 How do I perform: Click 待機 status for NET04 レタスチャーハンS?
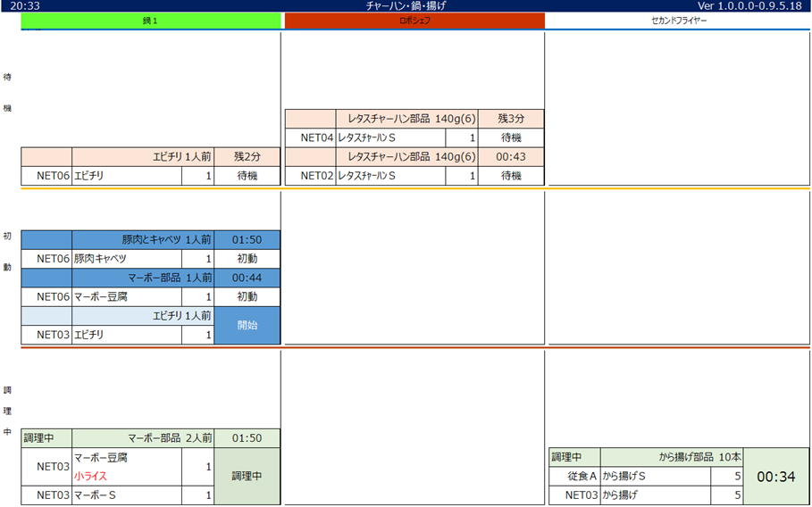click(510, 137)
